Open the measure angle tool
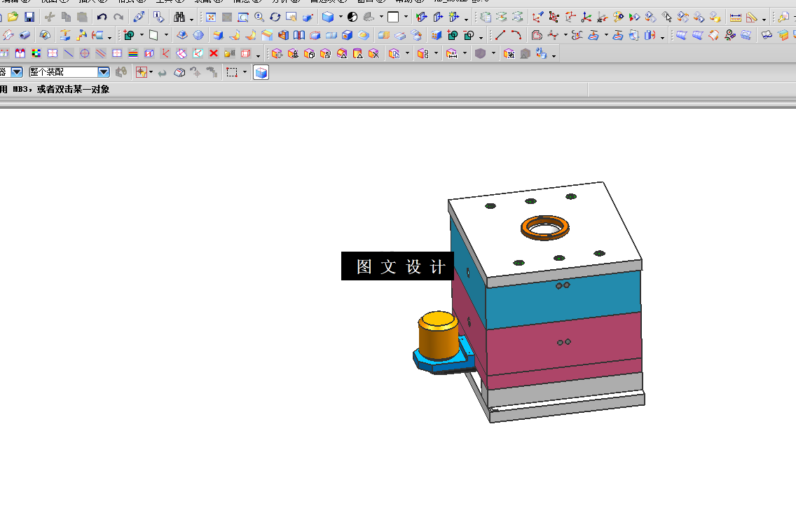 [751, 18]
